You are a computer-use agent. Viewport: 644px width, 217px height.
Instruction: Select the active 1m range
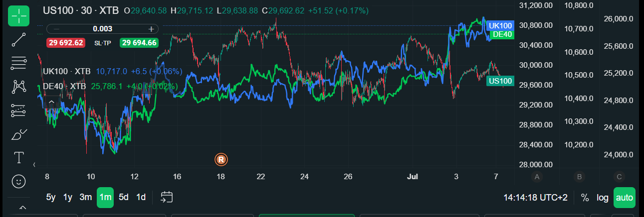pyautogui.click(x=105, y=197)
